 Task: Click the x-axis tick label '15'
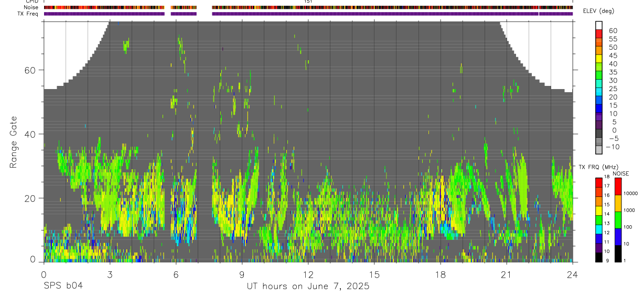[374, 274]
